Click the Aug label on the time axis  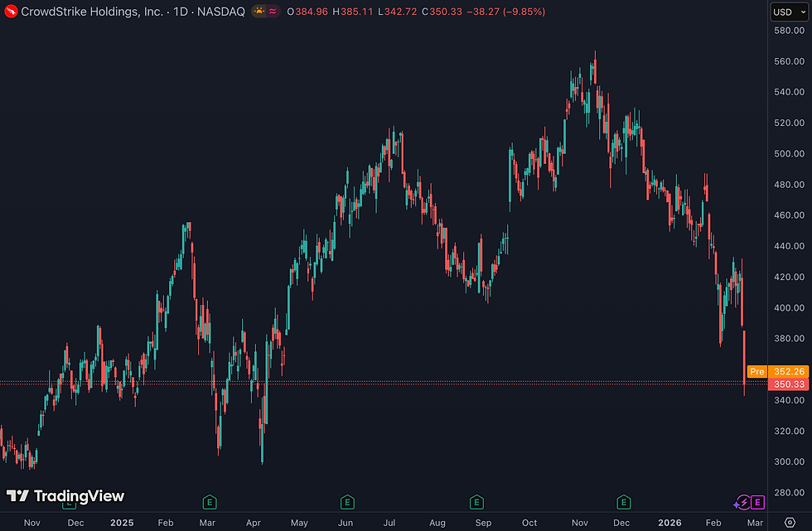point(437,523)
